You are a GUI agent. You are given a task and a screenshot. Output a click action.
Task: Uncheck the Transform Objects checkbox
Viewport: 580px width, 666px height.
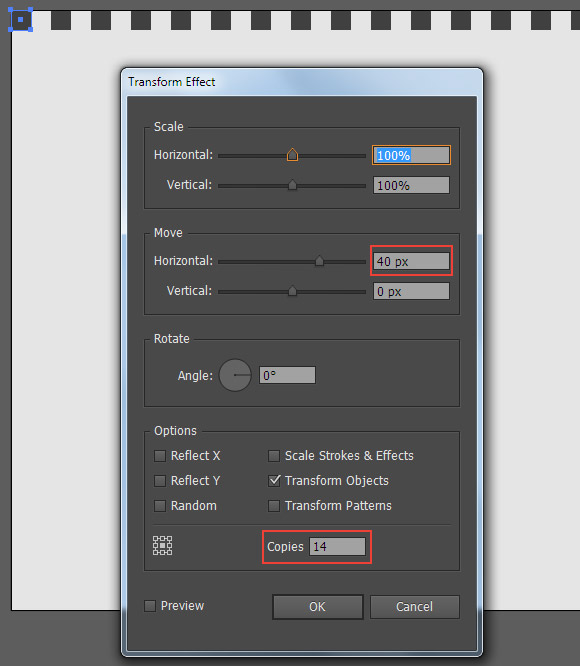[x=274, y=481]
